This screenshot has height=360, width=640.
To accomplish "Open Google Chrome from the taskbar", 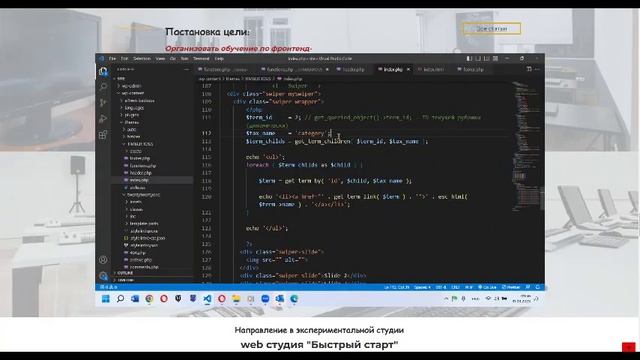I will [149, 299].
